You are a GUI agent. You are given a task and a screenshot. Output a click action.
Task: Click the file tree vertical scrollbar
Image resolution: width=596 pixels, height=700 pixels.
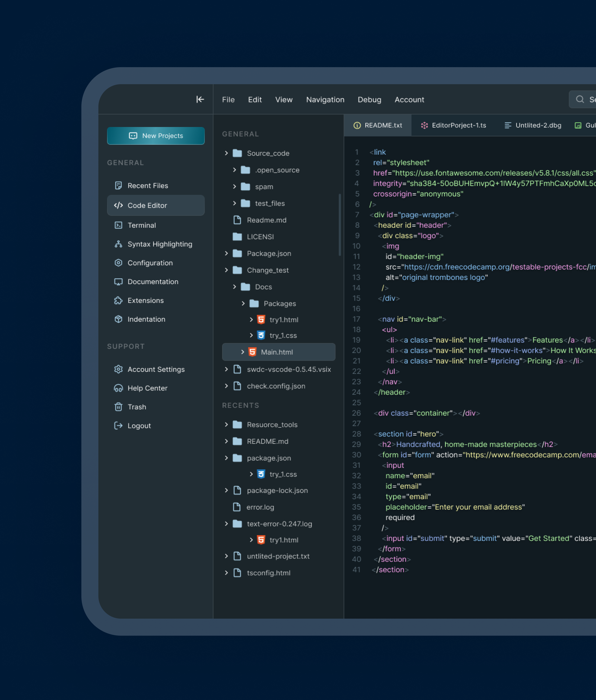coord(340,225)
